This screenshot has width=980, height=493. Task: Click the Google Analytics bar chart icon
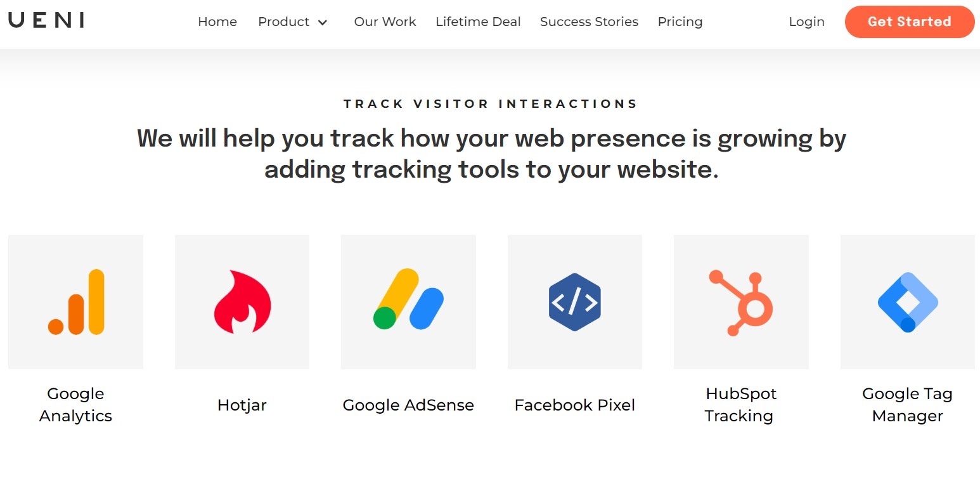(75, 302)
